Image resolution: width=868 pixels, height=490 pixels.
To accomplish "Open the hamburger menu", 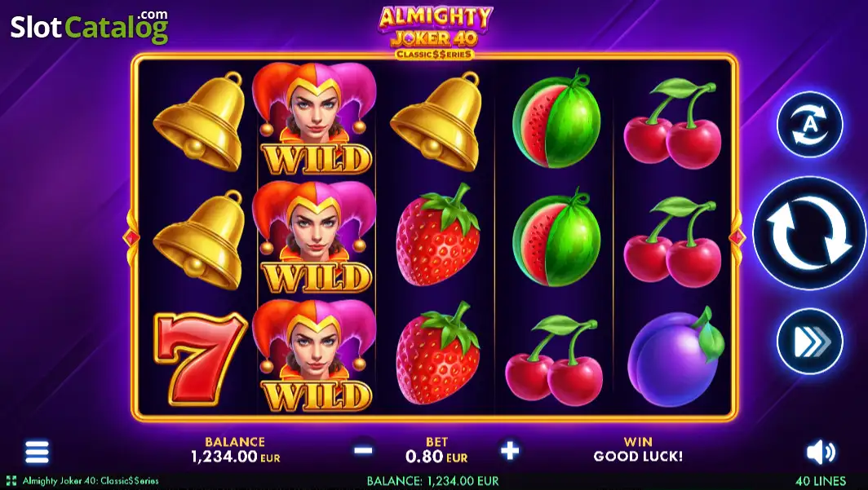I will (x=37, y=452).
